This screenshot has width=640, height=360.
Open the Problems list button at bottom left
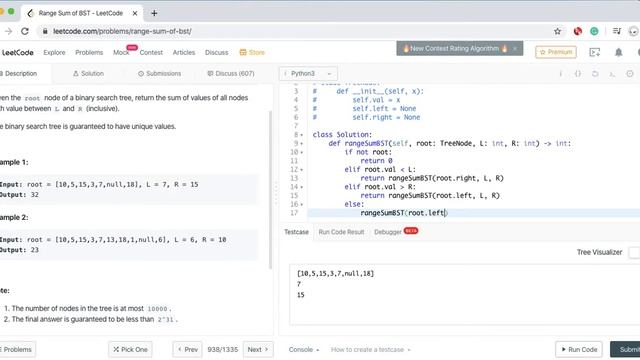pos(17,349)
